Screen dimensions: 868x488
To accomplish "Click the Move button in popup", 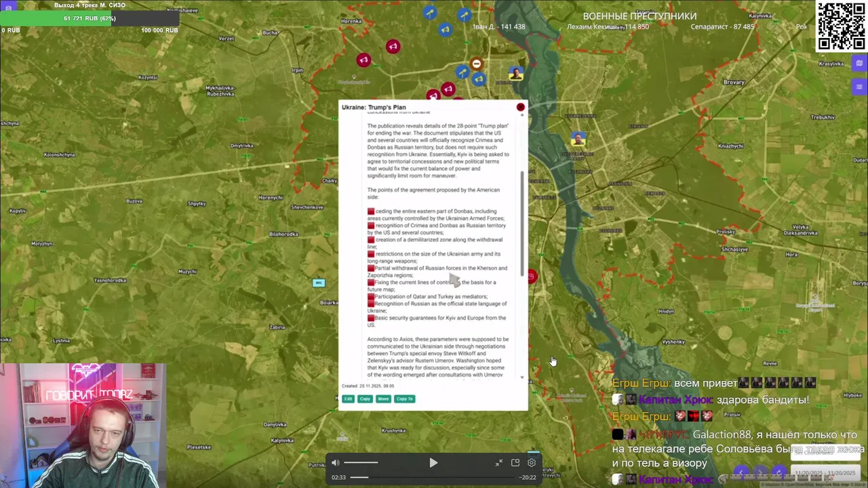I will point(383,399).
